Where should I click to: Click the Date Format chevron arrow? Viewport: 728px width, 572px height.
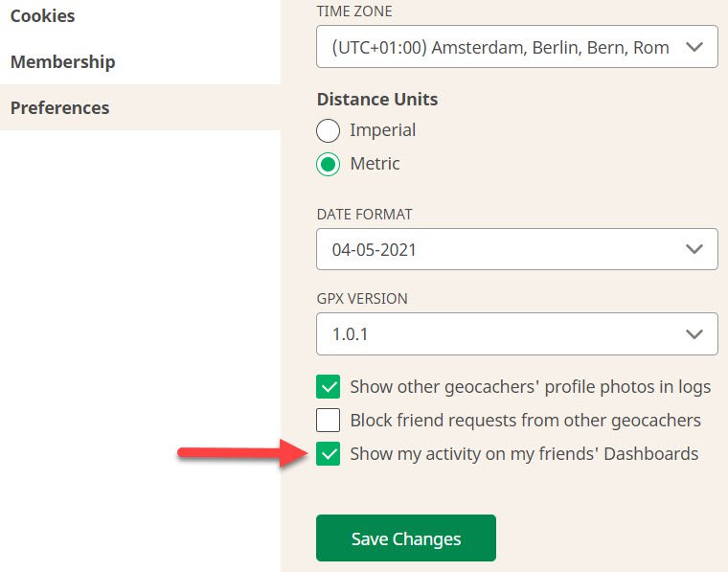point(694,249)
